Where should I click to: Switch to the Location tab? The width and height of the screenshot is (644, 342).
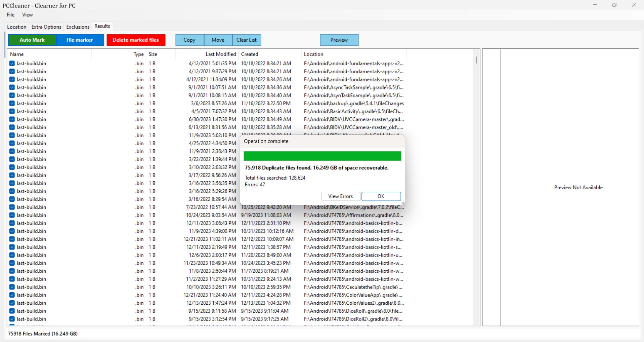click(x=17, y=27)
